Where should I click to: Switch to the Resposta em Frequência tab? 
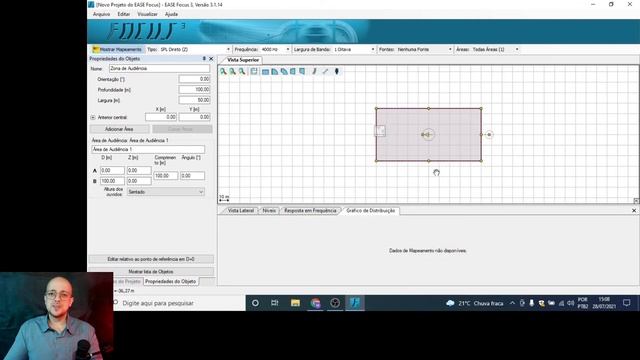(x=310, y=211)
